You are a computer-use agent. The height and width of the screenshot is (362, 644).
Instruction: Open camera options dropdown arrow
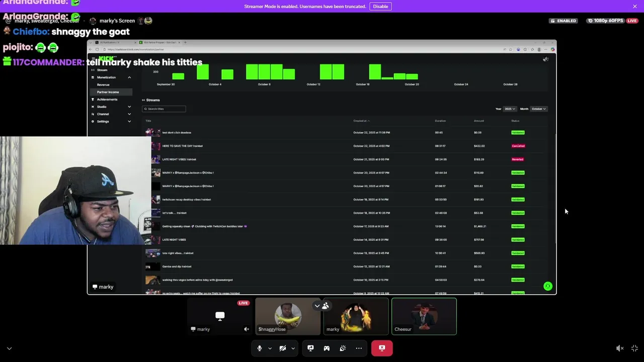coord(293,348)
